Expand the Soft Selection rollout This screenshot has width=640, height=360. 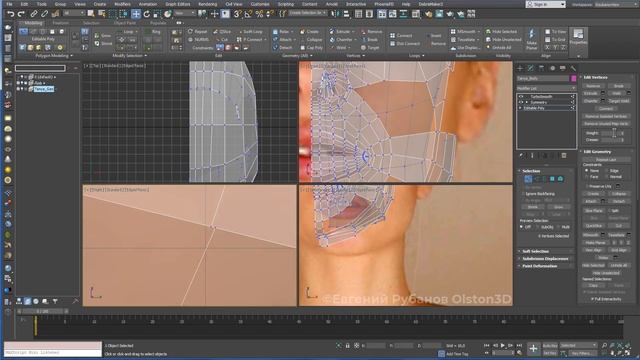pyautogui.click(x=545, y=251)
